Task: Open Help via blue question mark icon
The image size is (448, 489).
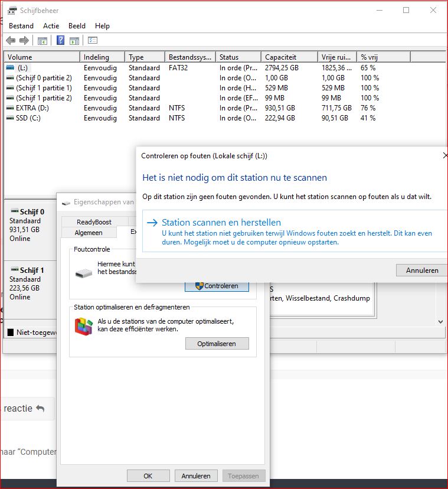Action: pyautogui.click(x=60, y=41)
